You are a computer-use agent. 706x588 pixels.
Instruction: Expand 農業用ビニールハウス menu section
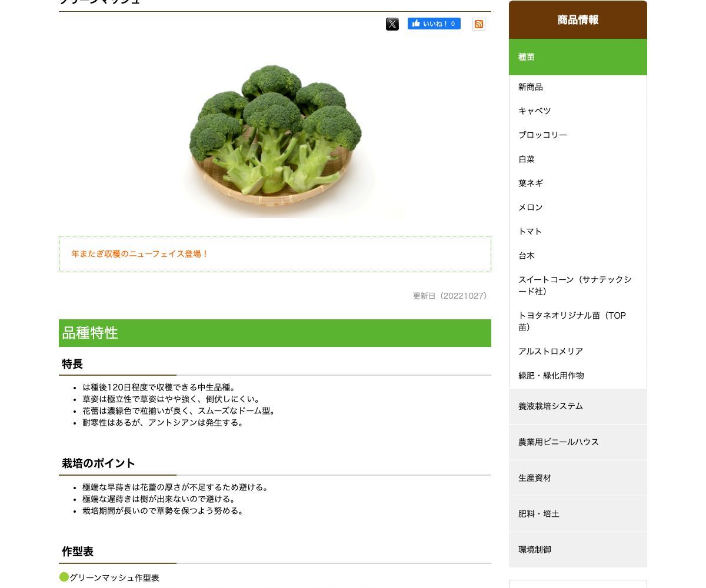tap(578, 442)
